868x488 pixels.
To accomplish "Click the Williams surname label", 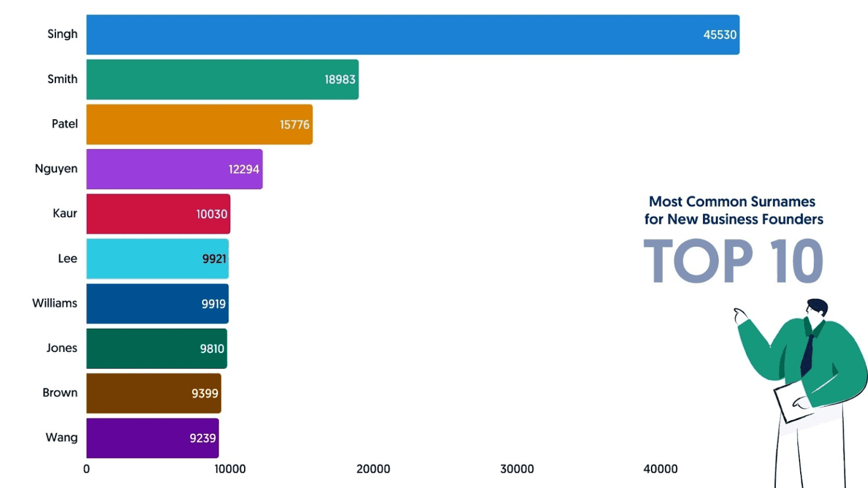I will (55, 303).
